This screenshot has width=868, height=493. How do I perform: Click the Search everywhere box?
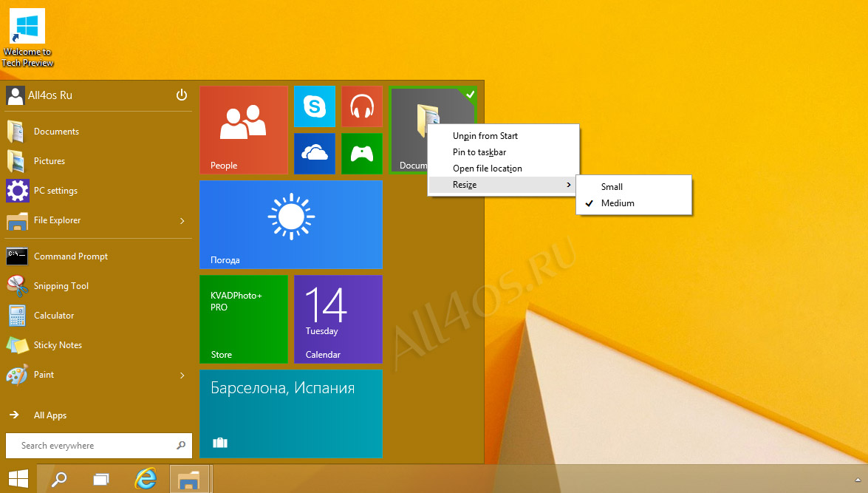[x=98, y=446]
